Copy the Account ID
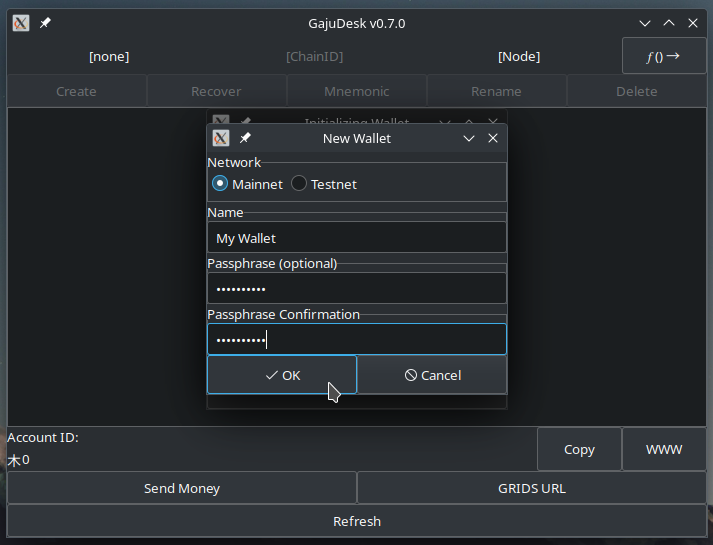713x545 pixels. (579, 449)
